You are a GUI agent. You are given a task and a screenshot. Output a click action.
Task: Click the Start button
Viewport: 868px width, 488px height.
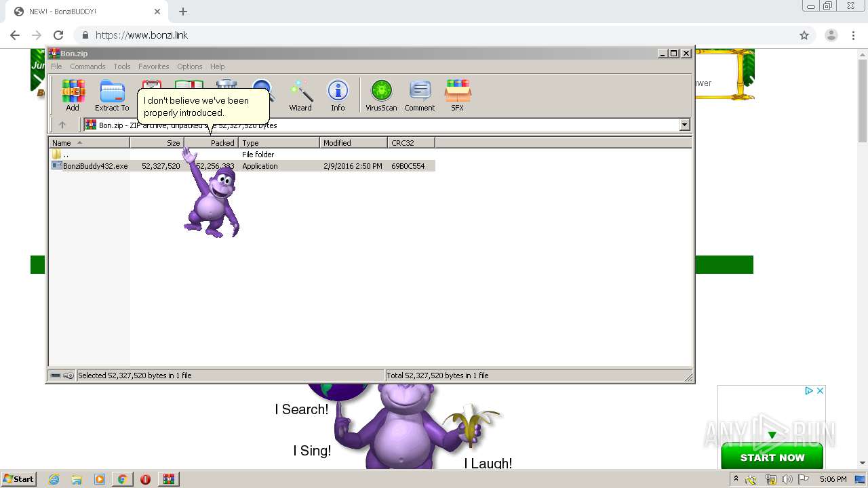point(19,479)
